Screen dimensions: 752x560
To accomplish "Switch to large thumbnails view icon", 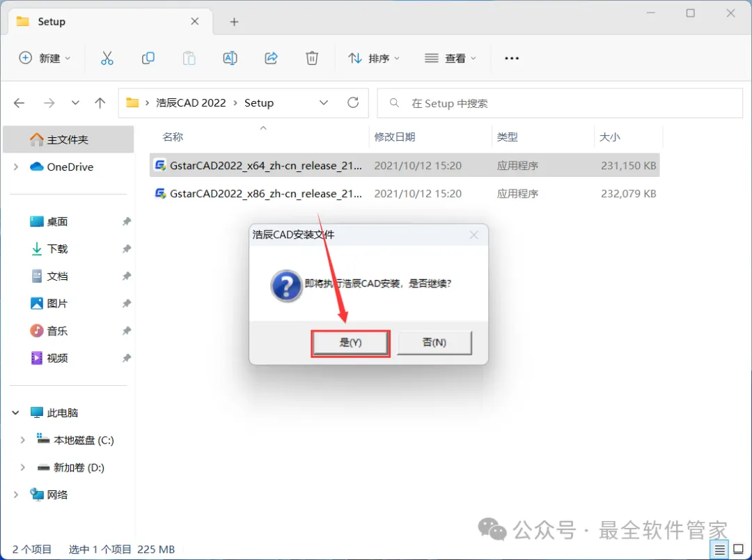I will (x=739, y=550).
